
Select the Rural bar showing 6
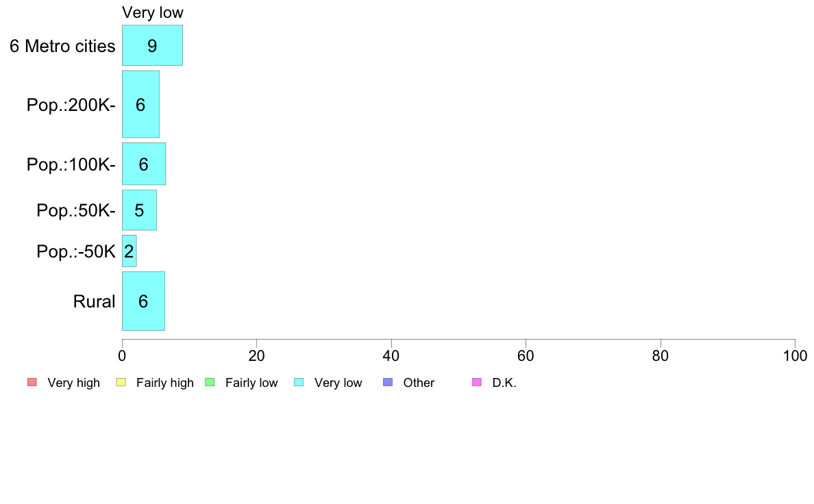point(143,301)
